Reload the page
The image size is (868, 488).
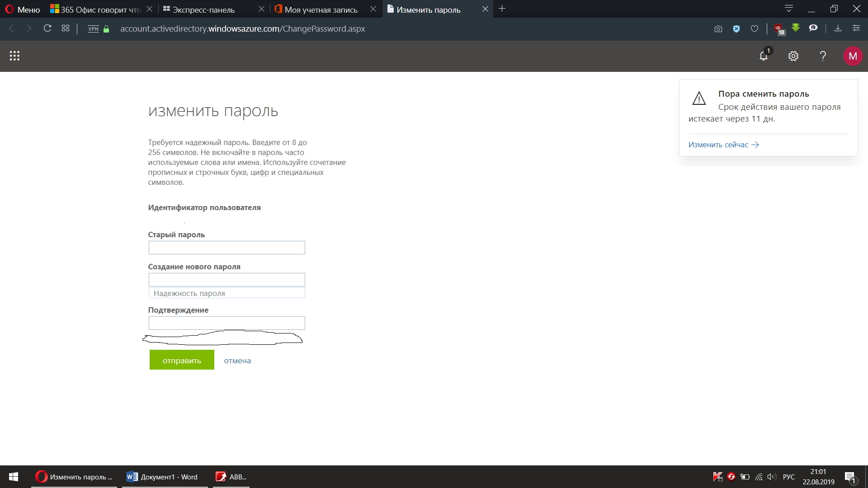47,28
